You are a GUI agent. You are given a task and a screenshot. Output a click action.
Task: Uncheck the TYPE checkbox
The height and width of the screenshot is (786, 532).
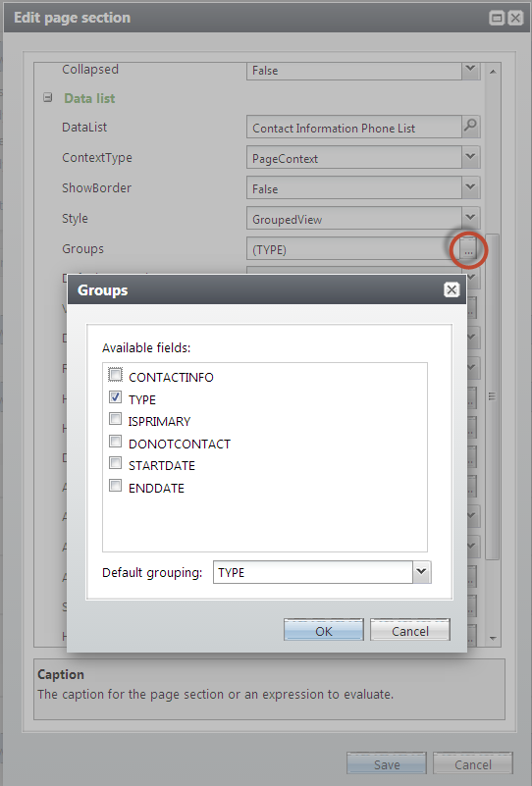[x=115, y=397]
